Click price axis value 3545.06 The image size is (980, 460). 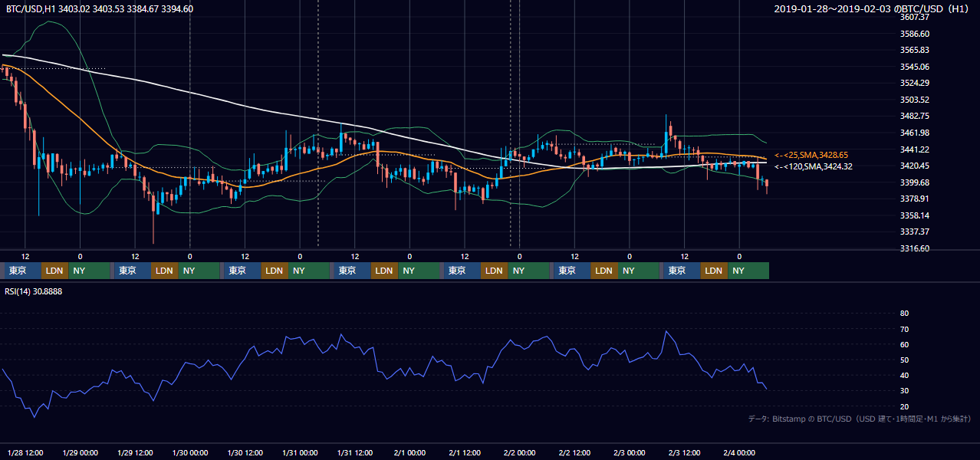click(x=914, y=67)
